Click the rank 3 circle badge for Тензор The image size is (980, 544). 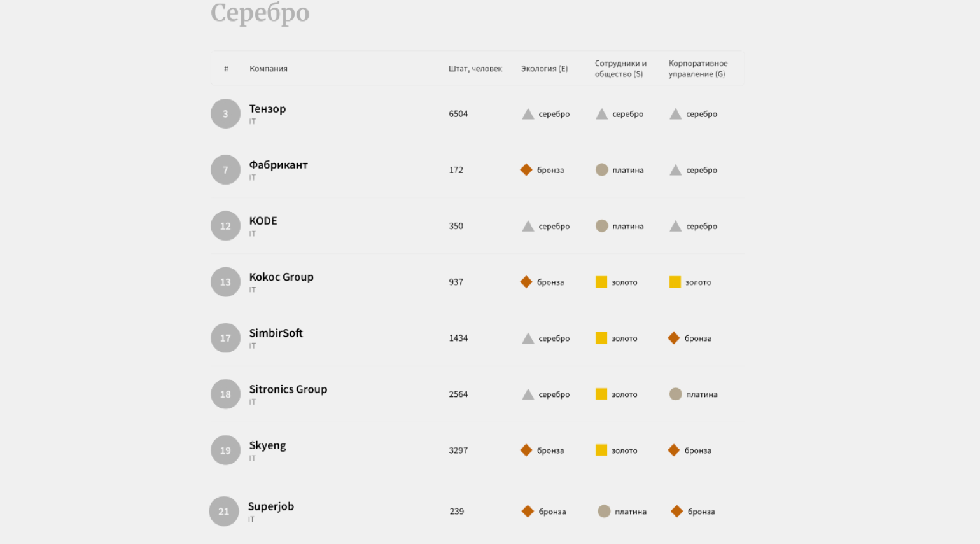pos(225,114)
